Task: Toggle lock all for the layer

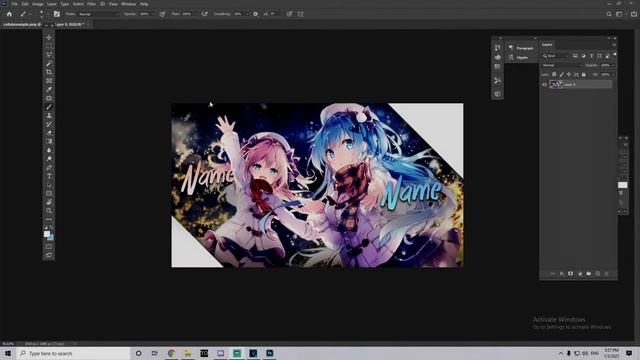Action: point(584,75)
